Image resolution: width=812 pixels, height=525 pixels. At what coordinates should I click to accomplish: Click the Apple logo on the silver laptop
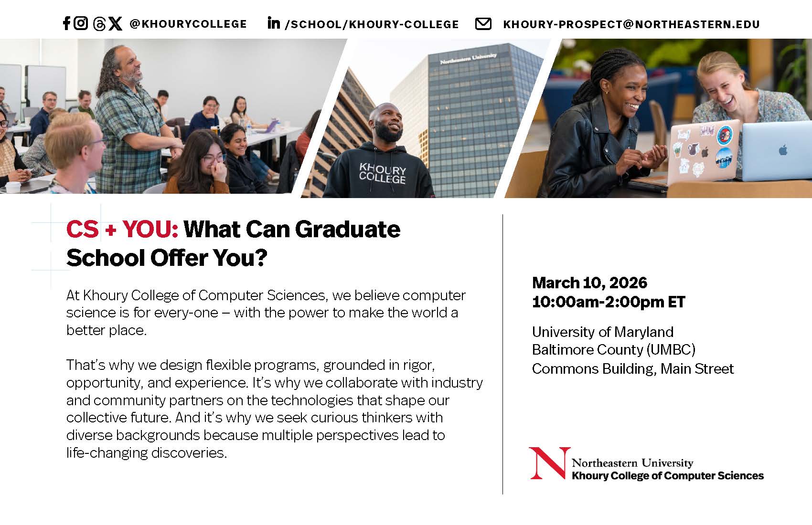(783, 150)
